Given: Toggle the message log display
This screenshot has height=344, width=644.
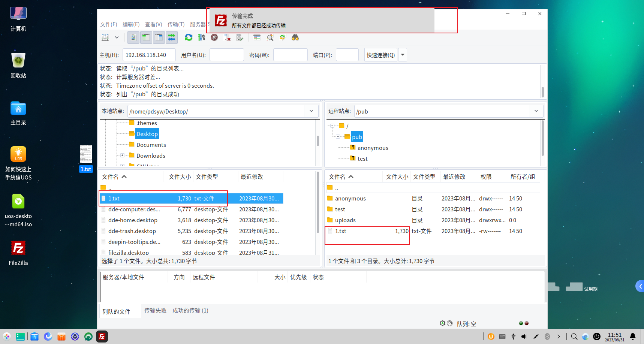Looking at the screenshot, I should click(133, 37).
